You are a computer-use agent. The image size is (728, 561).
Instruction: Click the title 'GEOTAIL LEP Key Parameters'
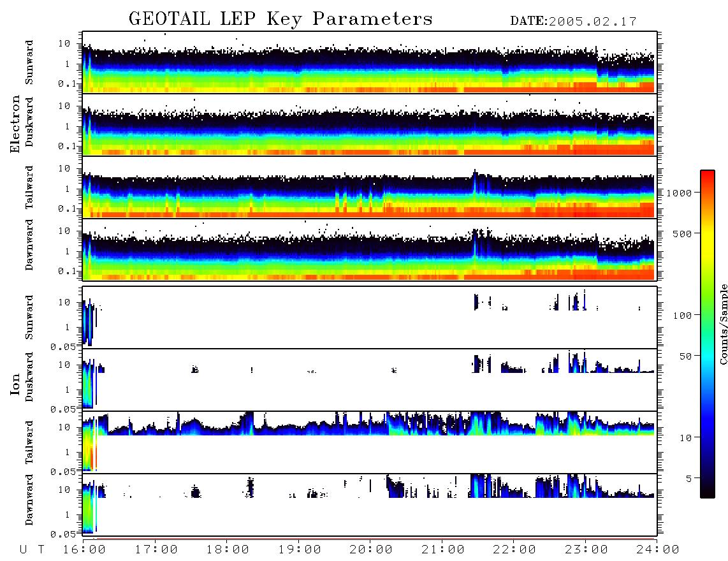click(280, 19)
